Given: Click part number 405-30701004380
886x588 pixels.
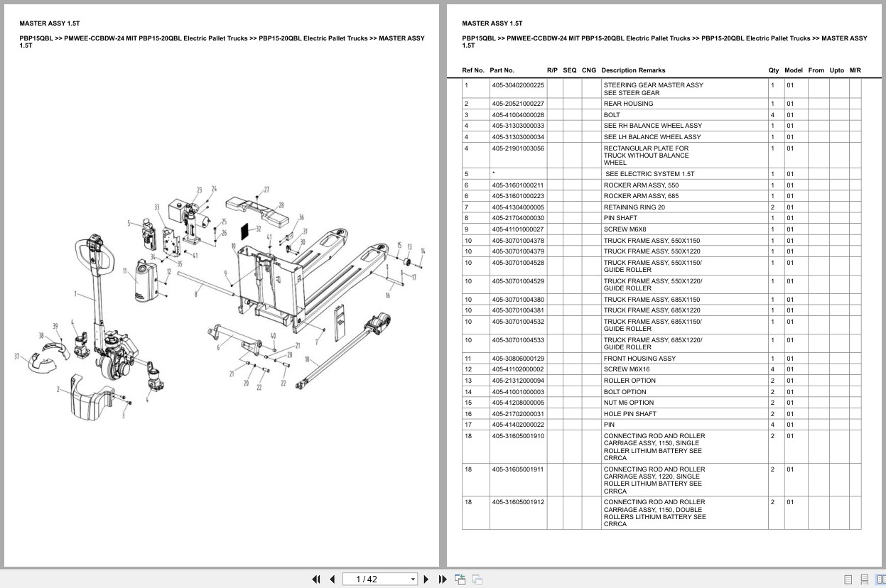Looking at the screenshot, I should [x=518, y=300].
